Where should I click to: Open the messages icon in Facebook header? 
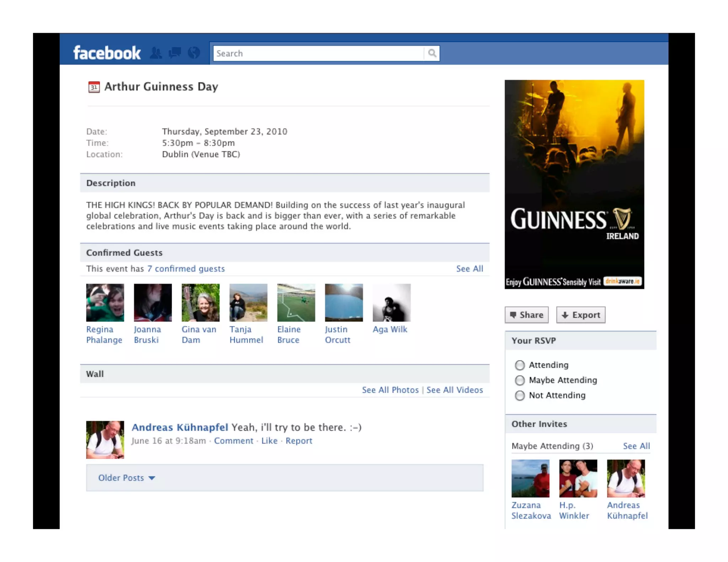pyautogui.click(x=175, y=53)
